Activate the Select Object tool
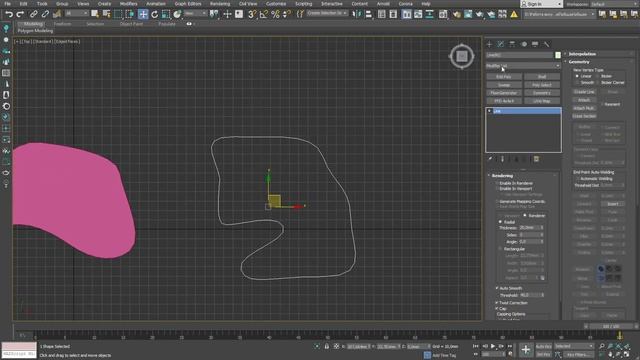 tap(95, 14)
